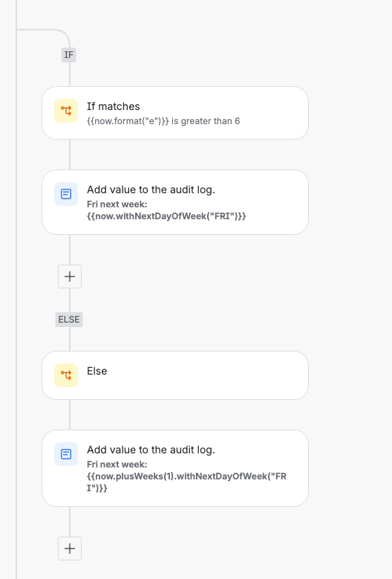
Task: Select the IF badge label
Action: (69, 55)
